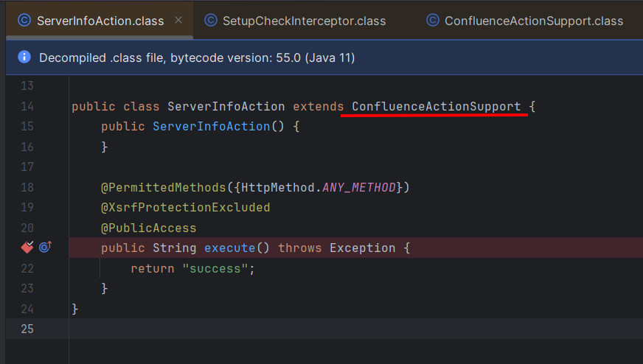Close the ServerInfoAction.class tab
The height and width of the screenshot is (364, 643).
pyautogui.click(x=178, y=20)
